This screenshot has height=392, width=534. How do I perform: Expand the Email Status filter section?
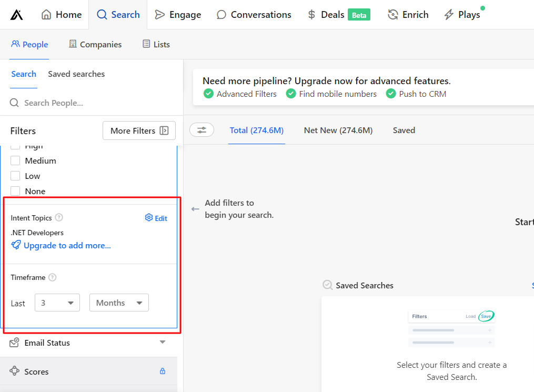163,343
